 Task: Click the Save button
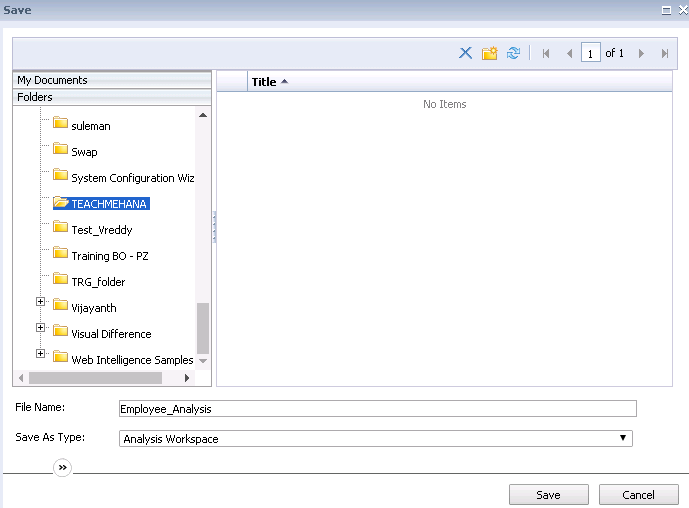(x=548, y=495)
